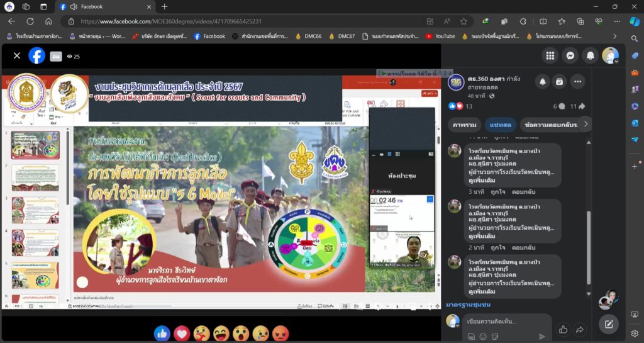Open the Facebook bookmark in favorites bar

[209, 36]
